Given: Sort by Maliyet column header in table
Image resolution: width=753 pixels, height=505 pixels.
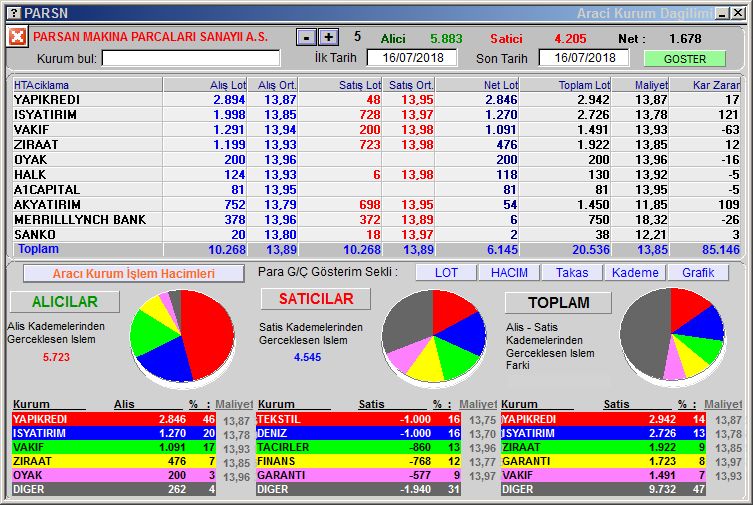Looking at the screenshot, I should tap(640, 85).
